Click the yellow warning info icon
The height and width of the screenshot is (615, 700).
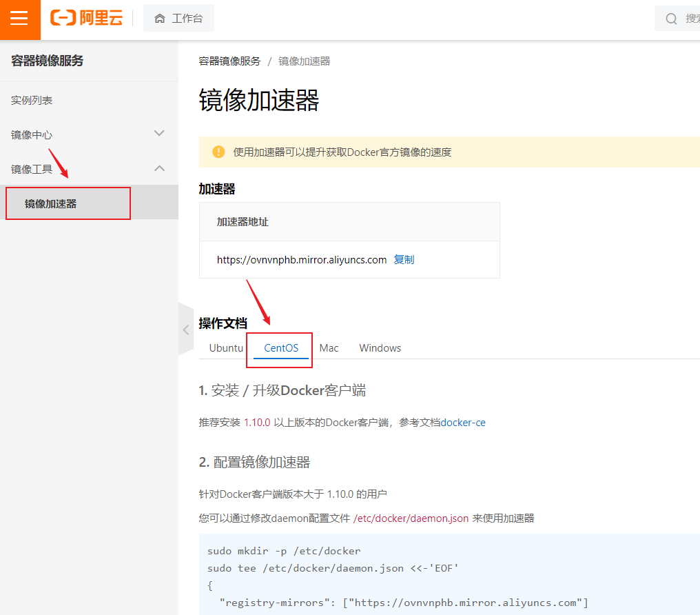click(218, 152)
